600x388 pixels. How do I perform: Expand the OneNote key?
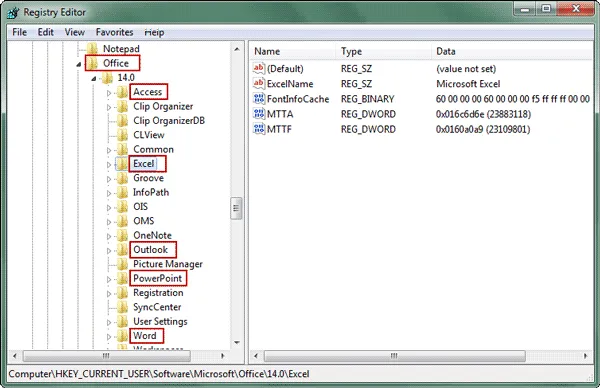pyautogui.click(x=109, y=236)
